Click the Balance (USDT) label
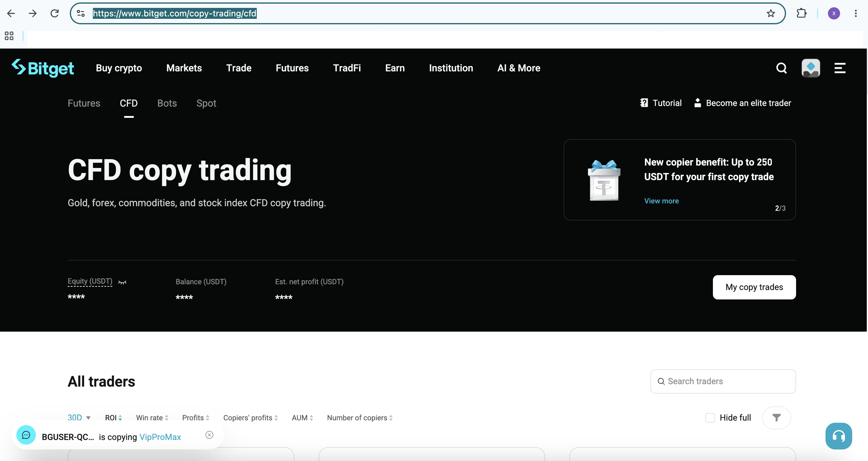 (x=201, y=282)
